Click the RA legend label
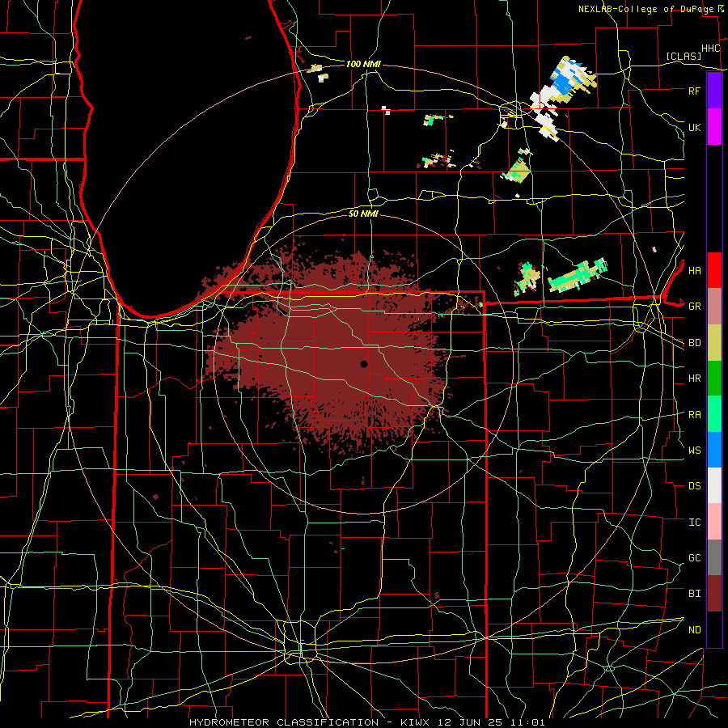This screenshot has width=728, height=728. click(694, 415)
